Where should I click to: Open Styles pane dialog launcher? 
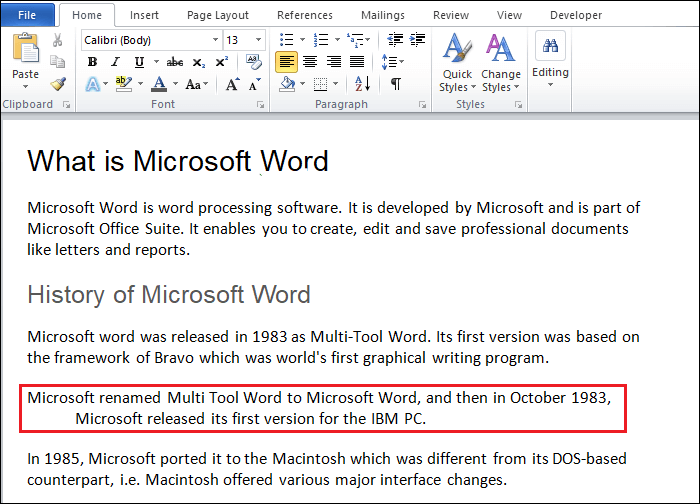pos(518,104)
